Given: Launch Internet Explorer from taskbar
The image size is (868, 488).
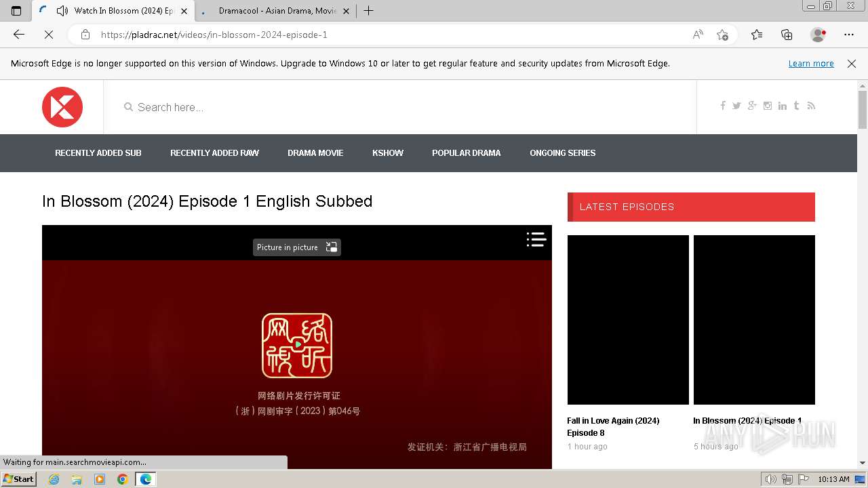Looking at the screenshot, I should tap(54, 479).
